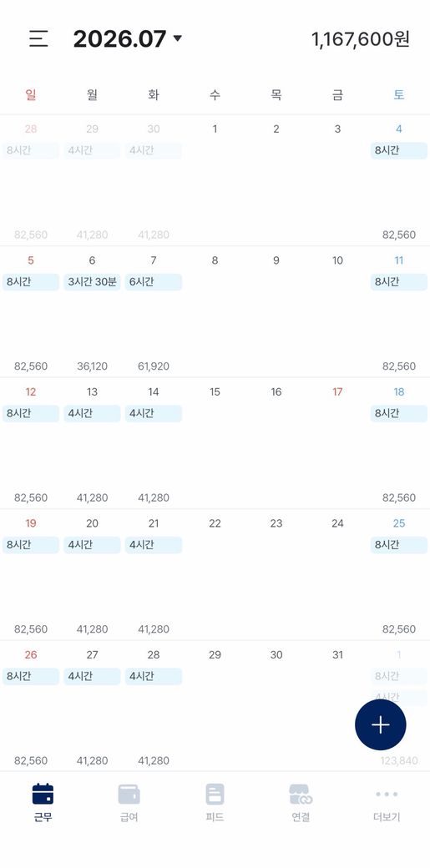
Task: Open the 6시간 shift on the 7th
Action: click(x=154, y=282)
